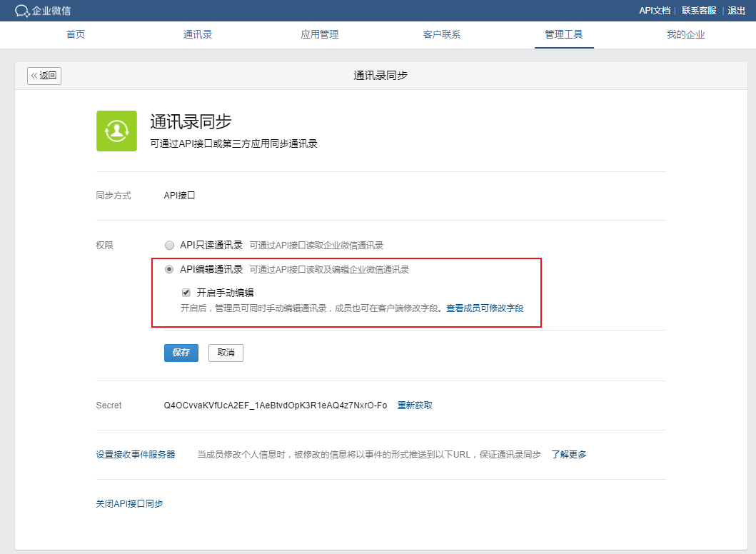Click the 了解更多 link
The width and height of the screenshot is (756, 554).
[569, 454]
